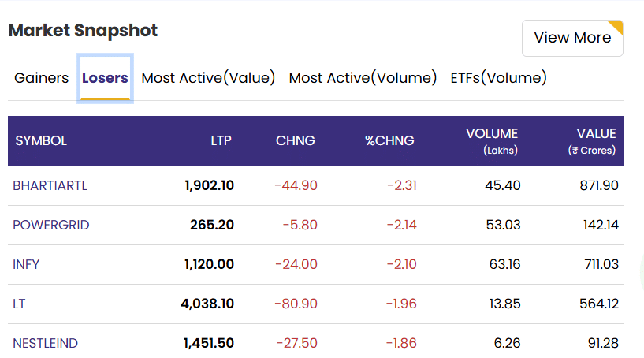The image size is (644, 358).
Task: Open the BHARTIARTL stock link
Action: (50, 186)
